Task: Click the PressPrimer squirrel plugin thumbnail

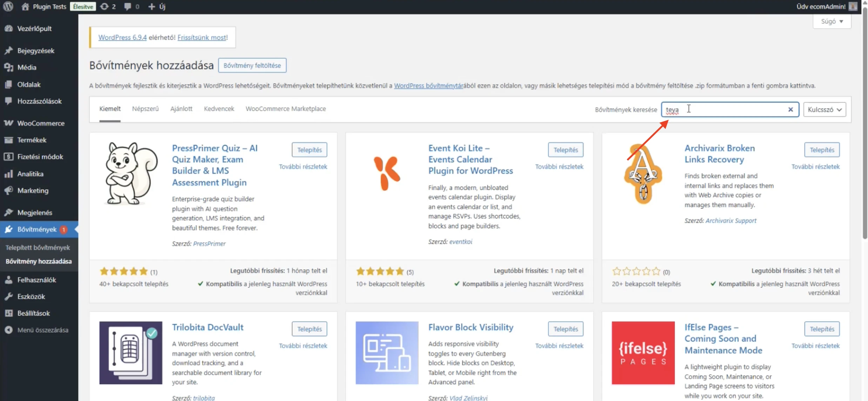Action: 131,173
